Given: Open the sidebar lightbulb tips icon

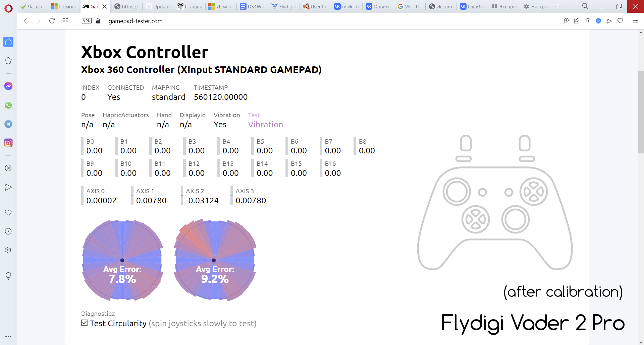Looking at the screenshot, I should click(x=8, y=276).
